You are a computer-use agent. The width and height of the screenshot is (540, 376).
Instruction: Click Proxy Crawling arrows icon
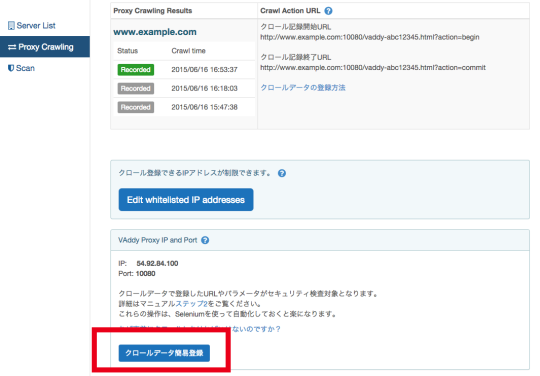(x=12, y=47)
